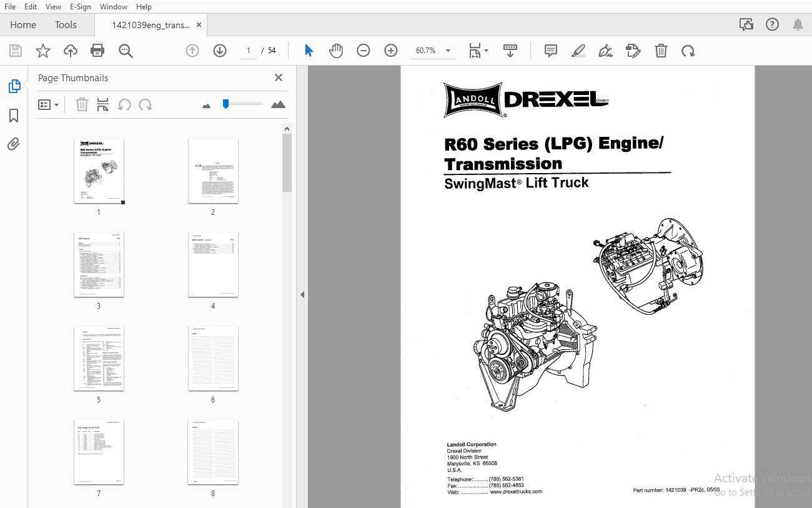Viewport: 812px width, 508px height.
Task: Open the Help menu
Action: [x=144, y=6]
